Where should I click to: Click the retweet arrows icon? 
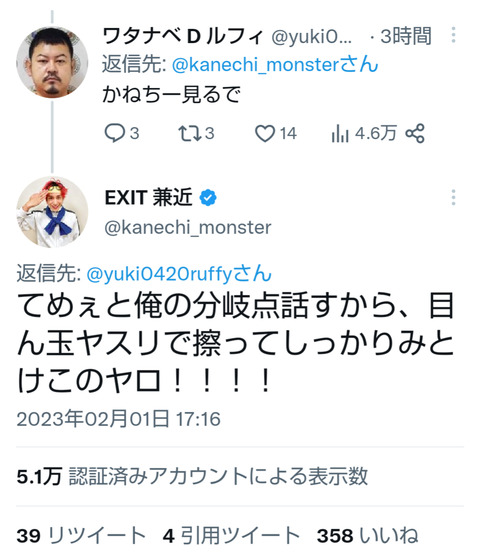tap(189, 133)
